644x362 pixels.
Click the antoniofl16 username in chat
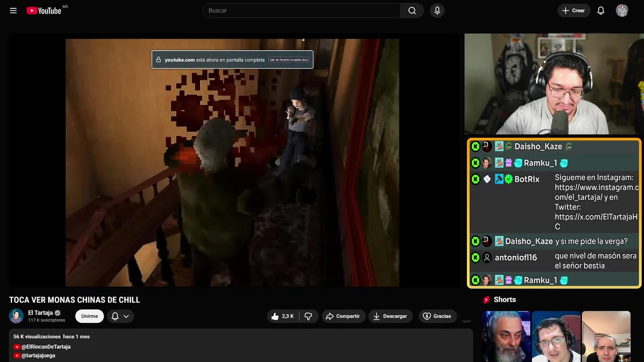pos(516,257)
